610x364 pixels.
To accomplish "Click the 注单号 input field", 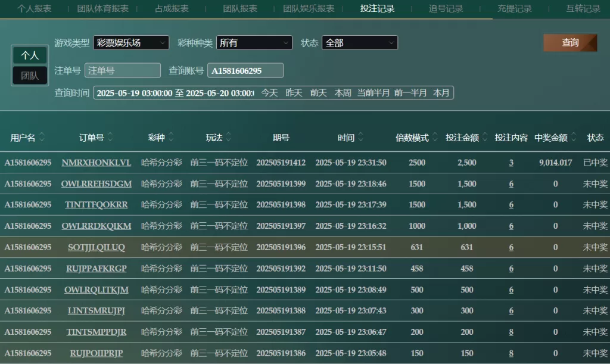I will [x=123, y=70].
